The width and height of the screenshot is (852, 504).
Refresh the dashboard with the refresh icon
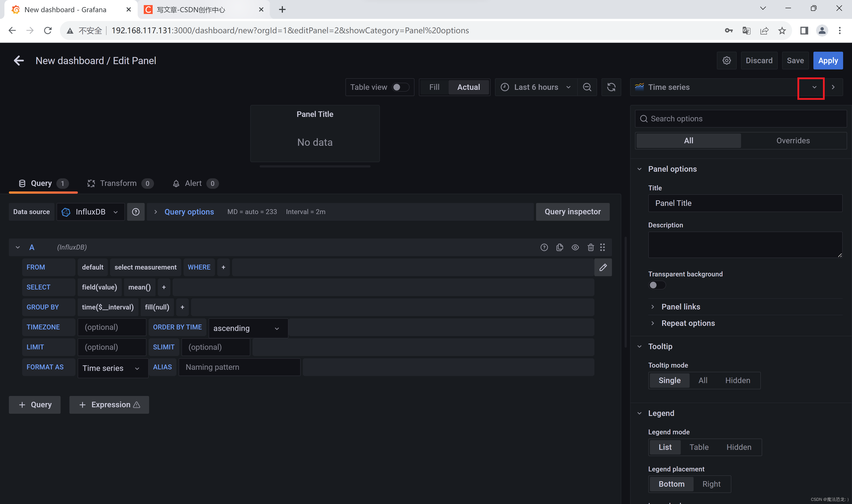click(611, 87)
